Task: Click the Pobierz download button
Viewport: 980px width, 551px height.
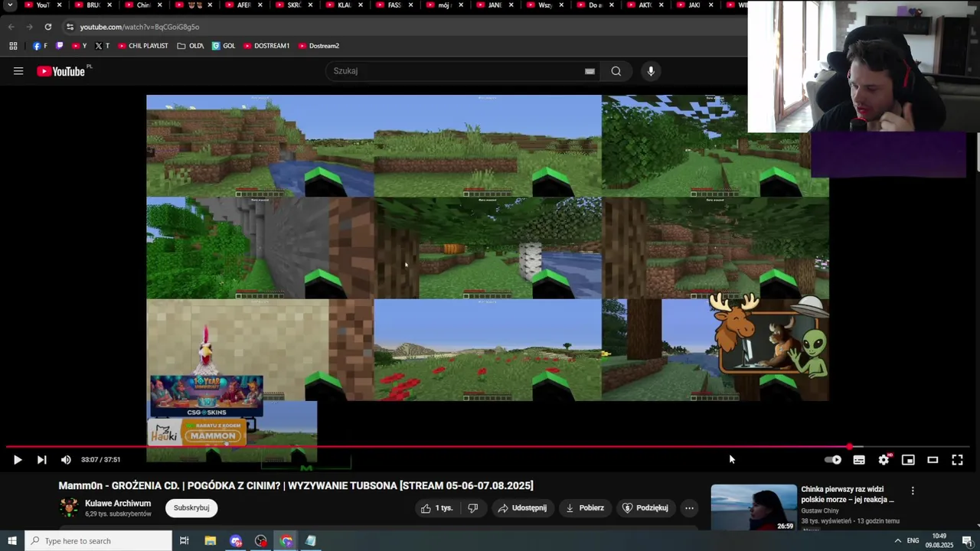Action: tap(585, 508)
